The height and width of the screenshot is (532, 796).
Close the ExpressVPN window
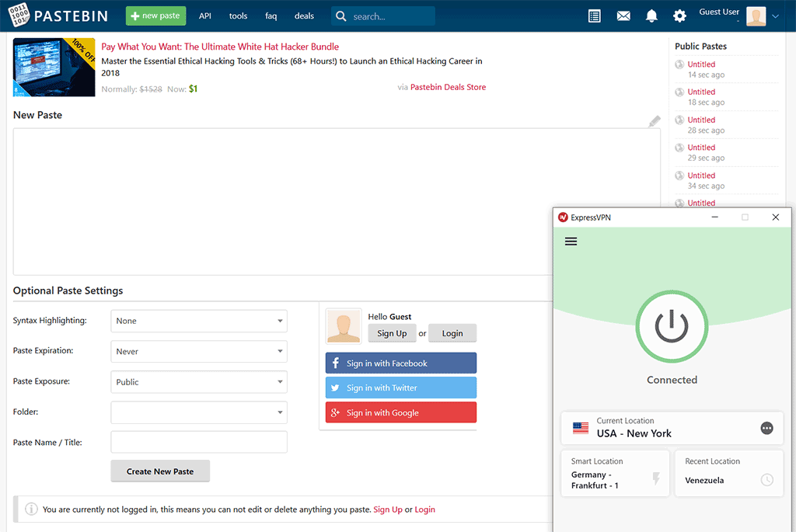[775, 217]
